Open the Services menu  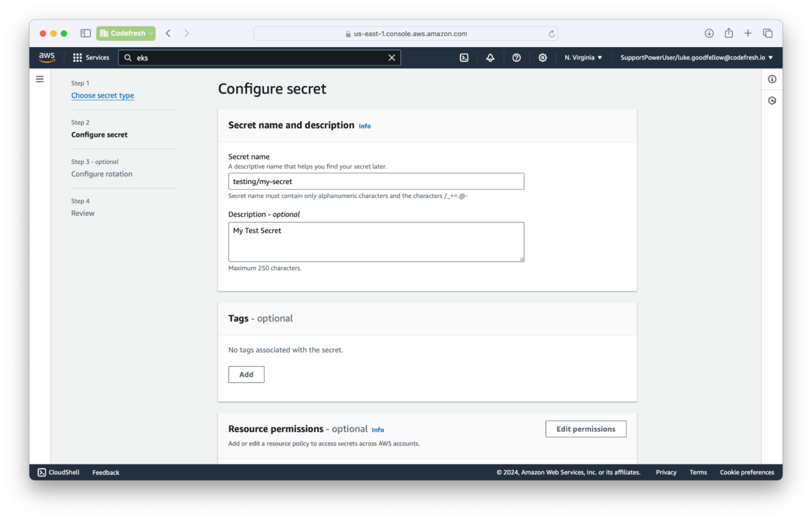97,57
